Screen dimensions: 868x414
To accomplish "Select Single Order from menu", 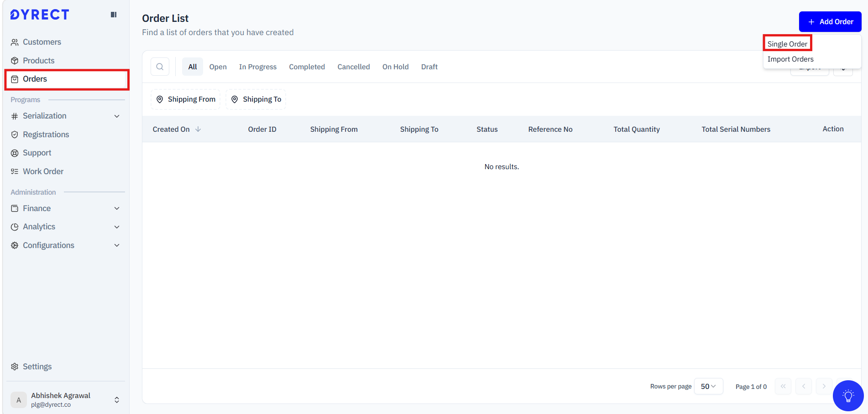I will click(x=787, y=44).
